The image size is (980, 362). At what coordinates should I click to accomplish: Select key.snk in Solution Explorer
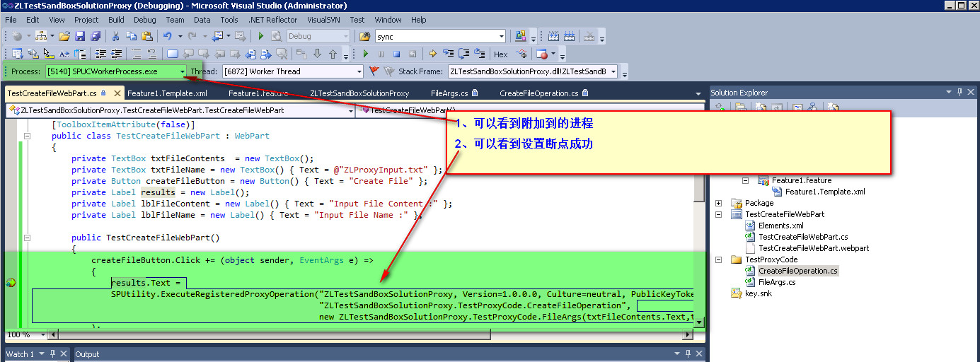[758, 293]
